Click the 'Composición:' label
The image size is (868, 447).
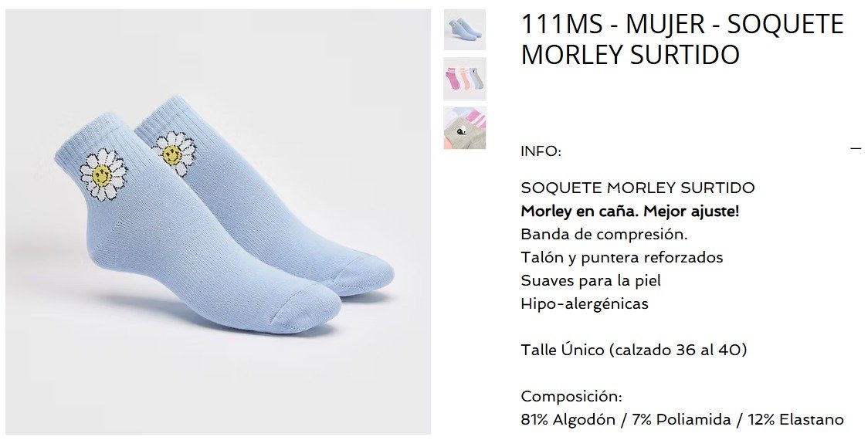point(571,396)
